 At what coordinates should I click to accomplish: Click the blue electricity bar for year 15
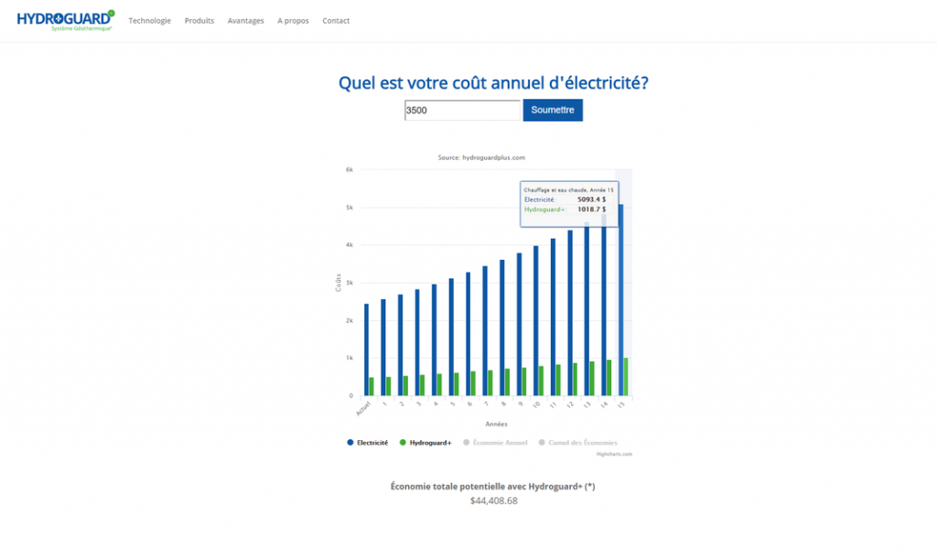click(x=620, y=302)
